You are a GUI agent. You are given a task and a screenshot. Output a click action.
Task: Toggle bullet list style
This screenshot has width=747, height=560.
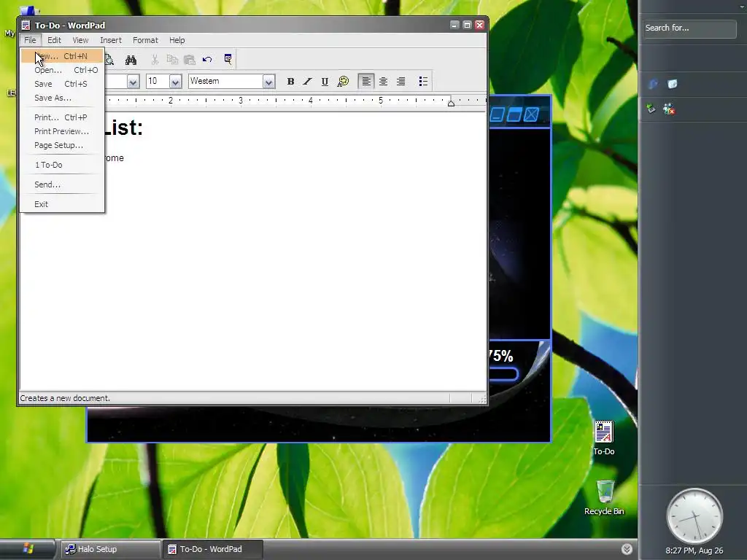[x=423, y=82]
